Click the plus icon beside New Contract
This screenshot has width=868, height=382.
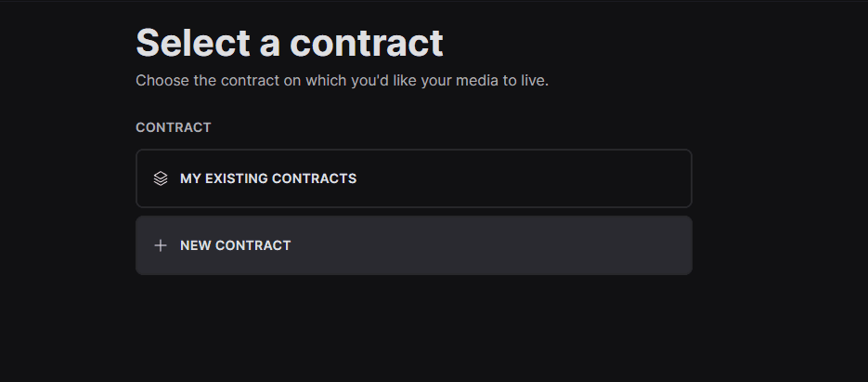point(161,245)
